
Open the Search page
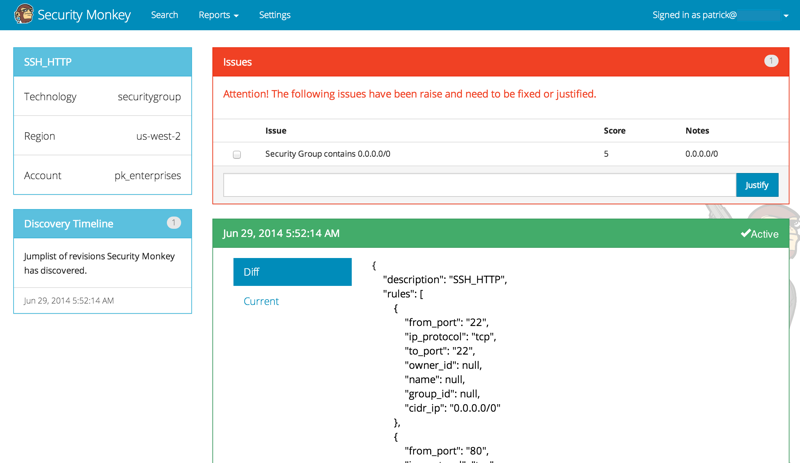[x=164, y=15]
